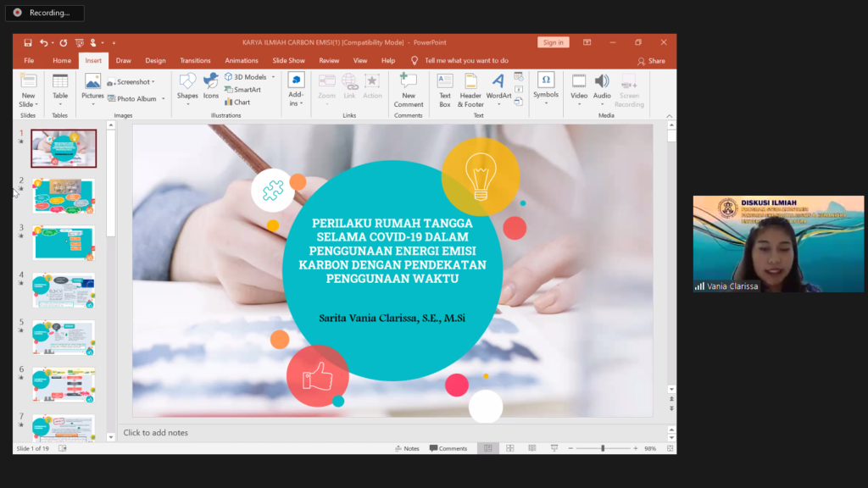This screenshot has height=488, width=868.
Task: Expand the Shapes dropdown gallery
Action: click(187, 87)
